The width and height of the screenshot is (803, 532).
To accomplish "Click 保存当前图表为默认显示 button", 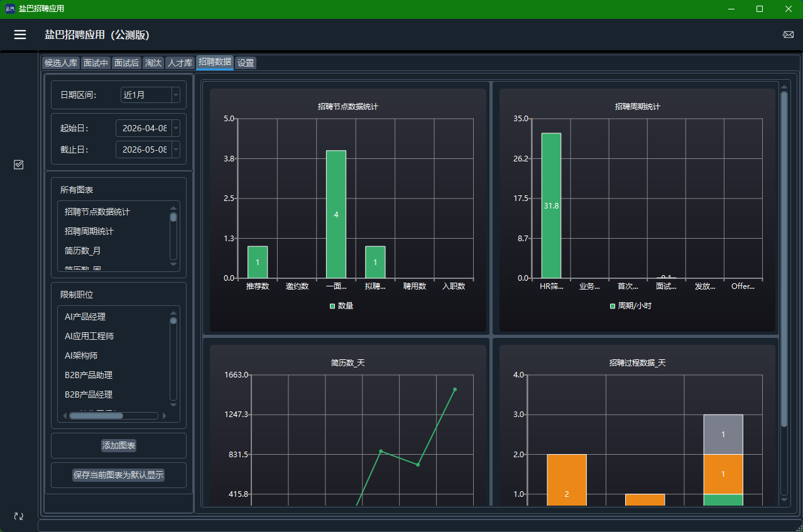I will point(119,475).
